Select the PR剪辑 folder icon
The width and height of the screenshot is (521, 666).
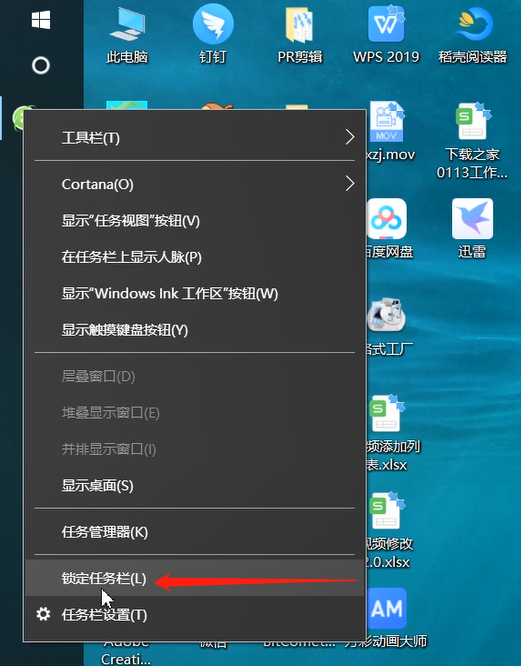[x=300, y=35]
